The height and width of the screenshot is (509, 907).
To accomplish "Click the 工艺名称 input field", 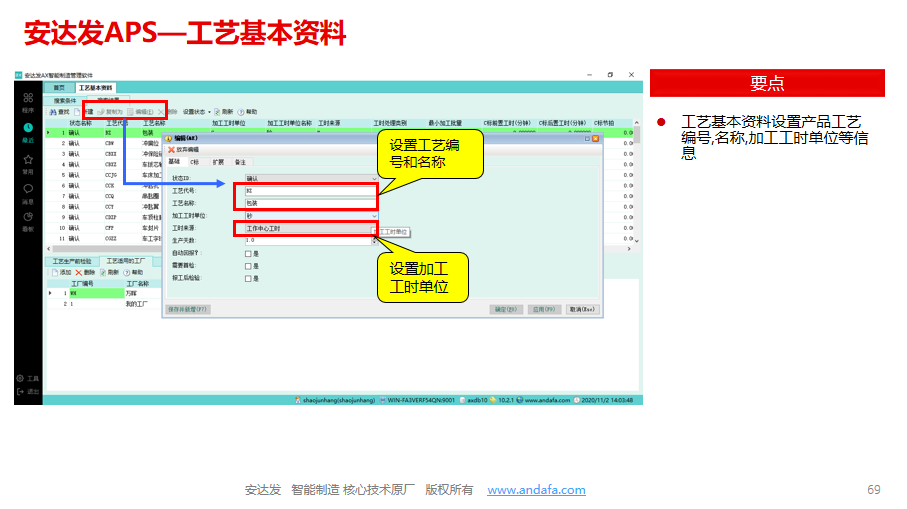I will (309, 203).
